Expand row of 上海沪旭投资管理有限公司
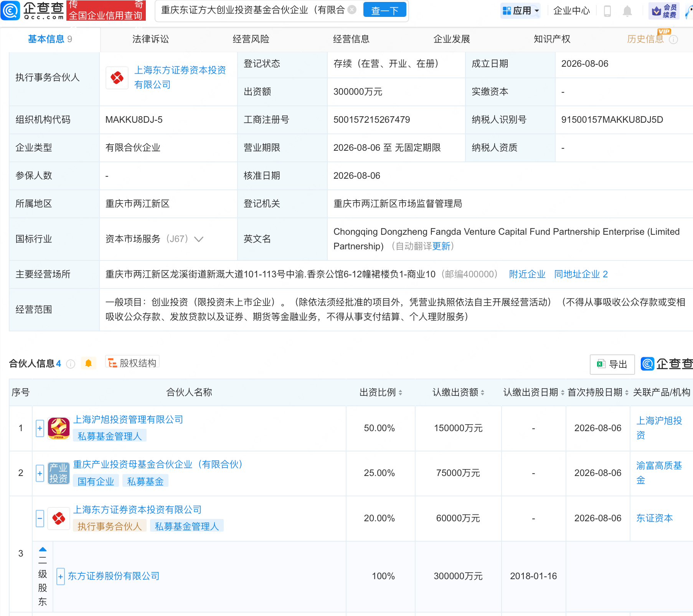 [40, 428]
